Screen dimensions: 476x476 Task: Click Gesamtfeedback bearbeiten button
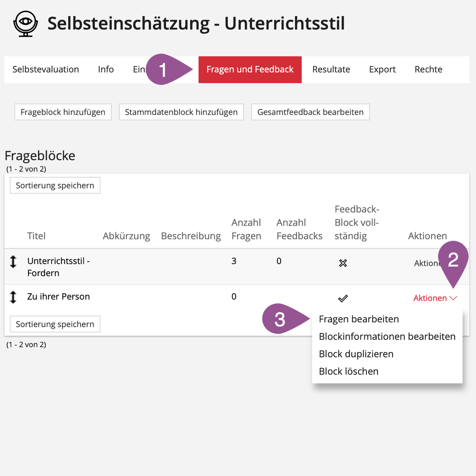(x=310, y=112)
